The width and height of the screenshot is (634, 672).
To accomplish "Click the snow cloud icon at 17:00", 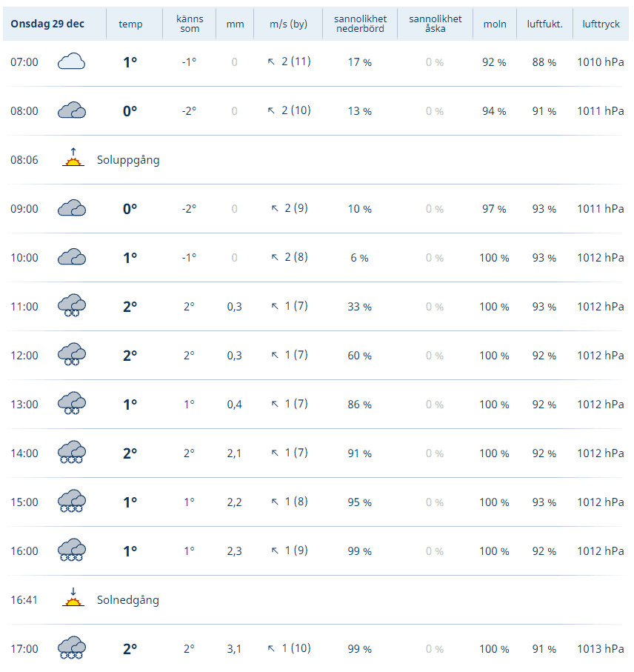I will pyautogui.click(x=72, y=648).
